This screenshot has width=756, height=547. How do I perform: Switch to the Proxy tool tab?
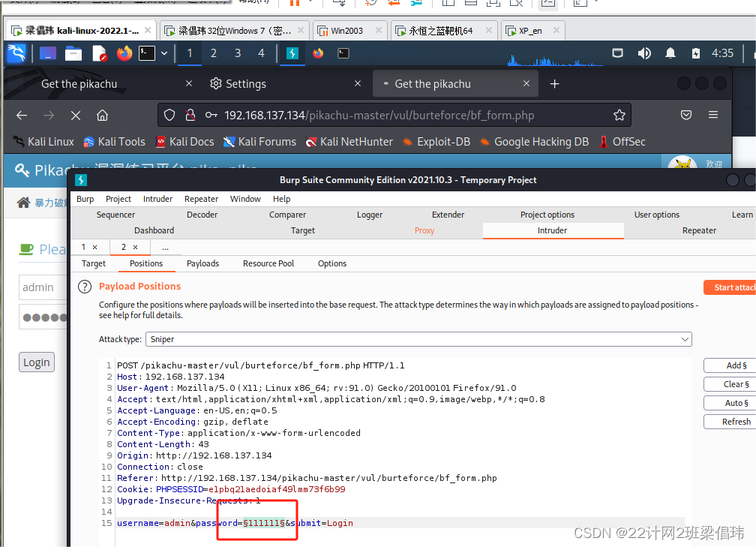coord(424,230)
